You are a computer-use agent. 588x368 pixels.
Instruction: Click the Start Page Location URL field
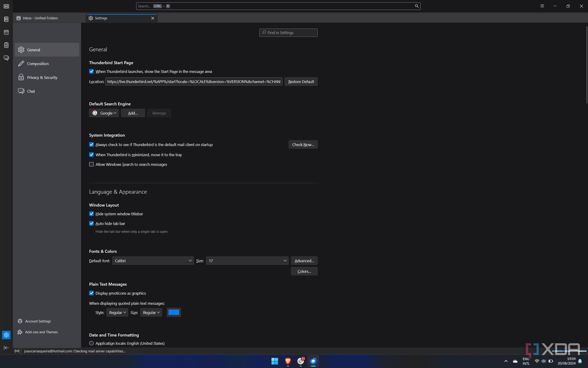[194, 81]
